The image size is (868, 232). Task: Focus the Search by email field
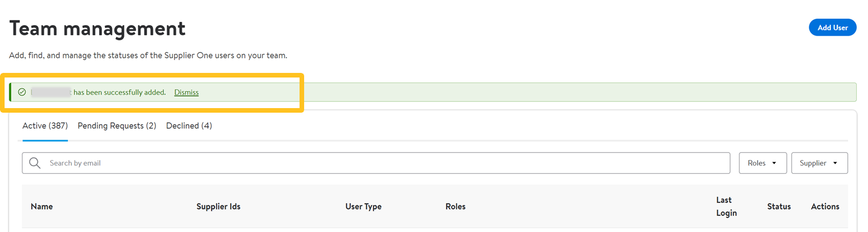click(x=378, y=163)
